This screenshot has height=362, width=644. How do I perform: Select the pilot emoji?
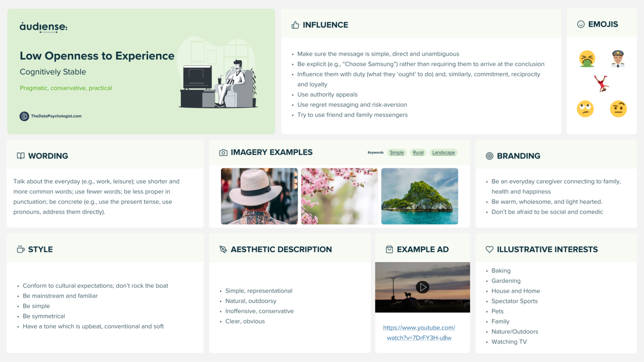point(618,59)
